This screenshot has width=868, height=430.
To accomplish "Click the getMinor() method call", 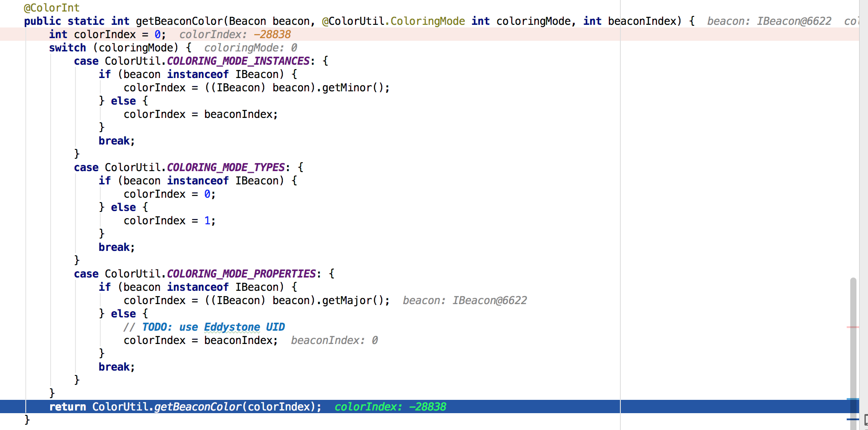I will point(353,87).
